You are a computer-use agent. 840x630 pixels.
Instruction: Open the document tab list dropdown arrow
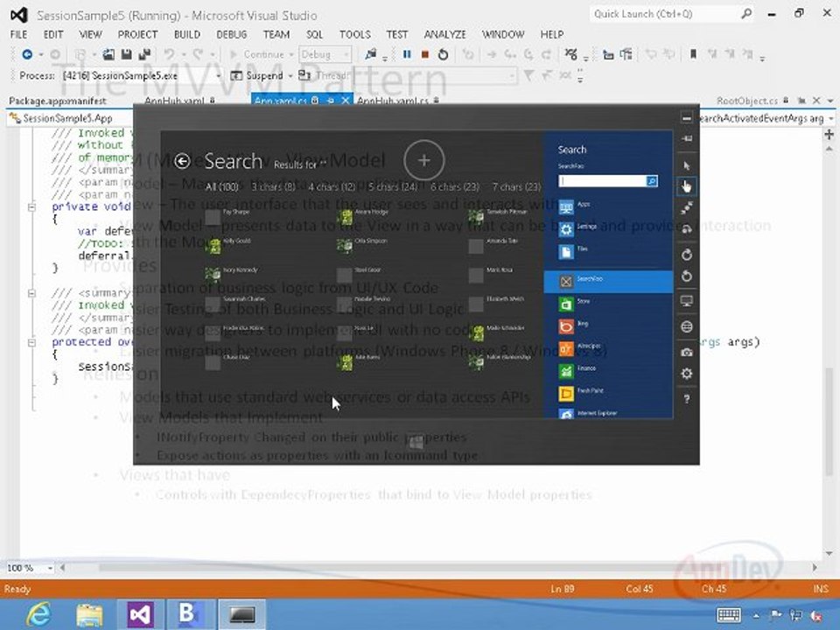point(830,101)
